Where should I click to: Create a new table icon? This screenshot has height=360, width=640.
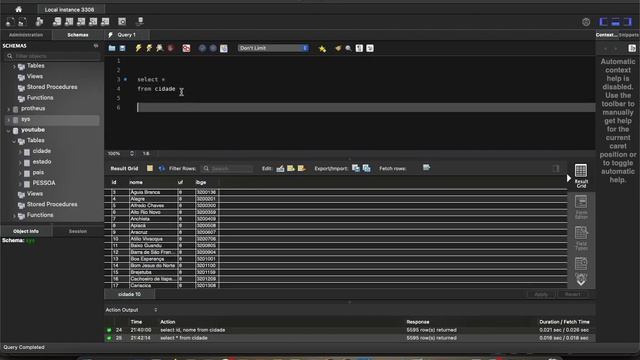[x=69, y=22]
